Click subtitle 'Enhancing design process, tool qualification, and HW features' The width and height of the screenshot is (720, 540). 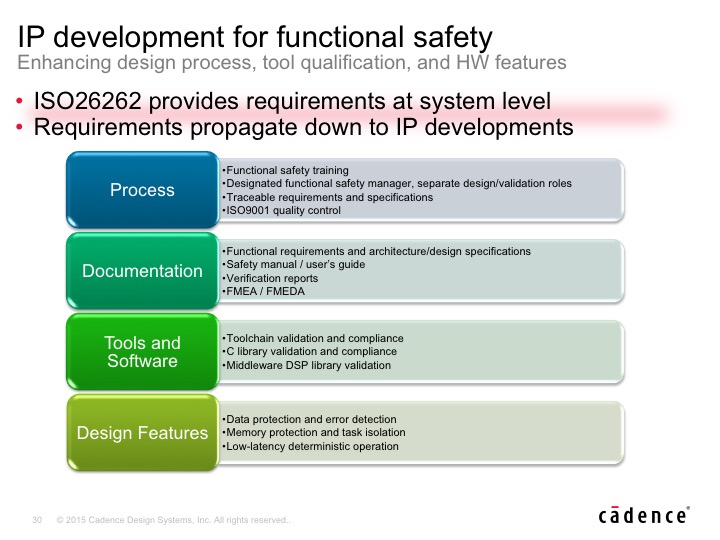click(x=292, y=62)
